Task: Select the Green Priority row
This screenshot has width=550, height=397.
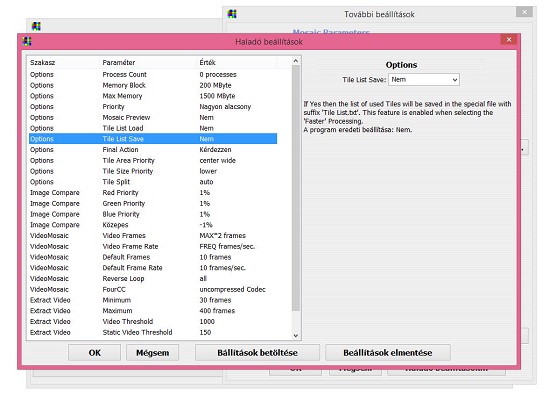Action: 153,203
